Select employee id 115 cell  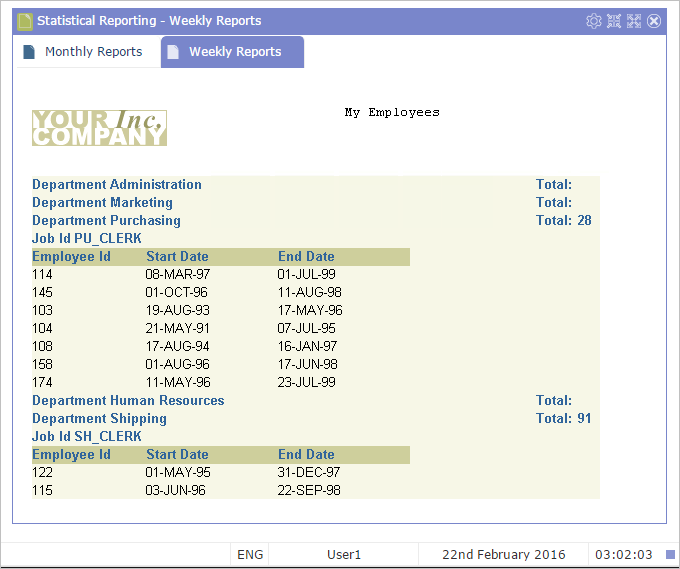(x=42, y=491)
